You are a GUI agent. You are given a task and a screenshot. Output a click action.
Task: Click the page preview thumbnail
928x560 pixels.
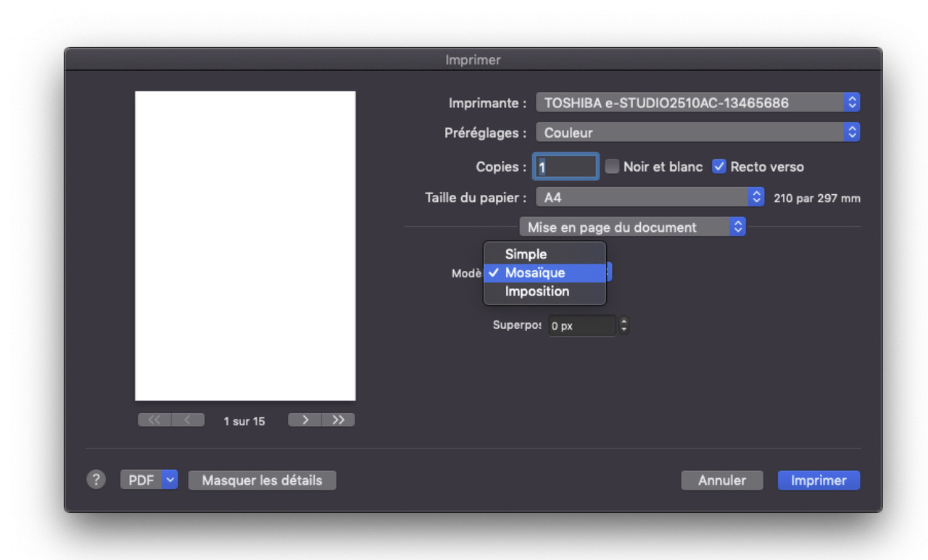pos(245,246)
